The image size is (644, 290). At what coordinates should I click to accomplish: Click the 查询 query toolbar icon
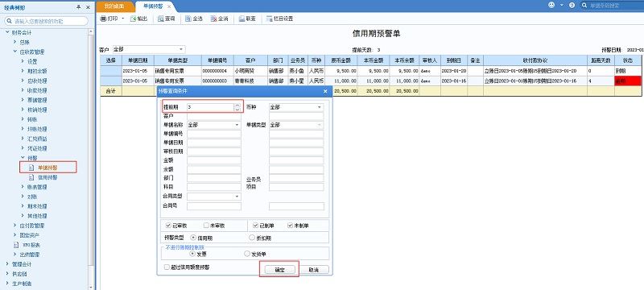coord(161,19)
